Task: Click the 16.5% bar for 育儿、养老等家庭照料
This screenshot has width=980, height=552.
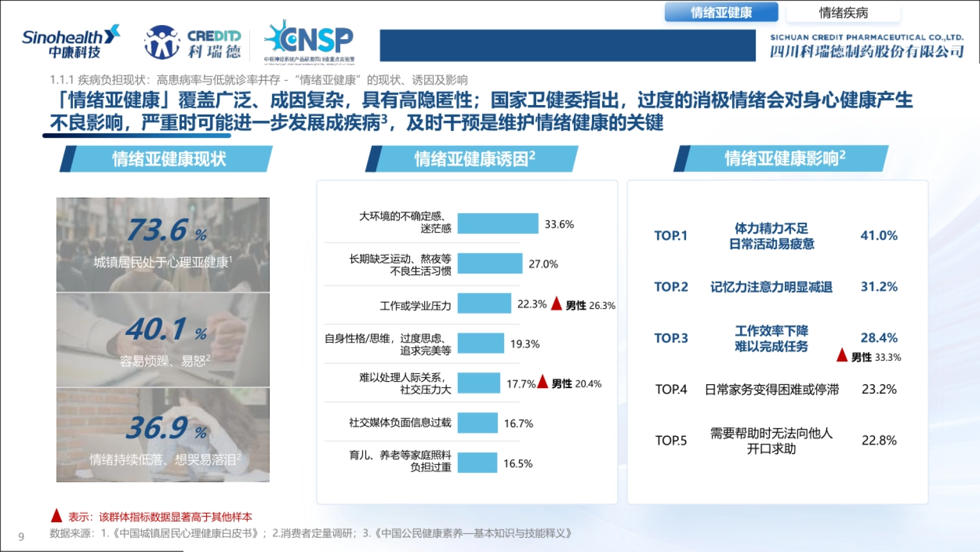Action: click(x=477, y=463)
